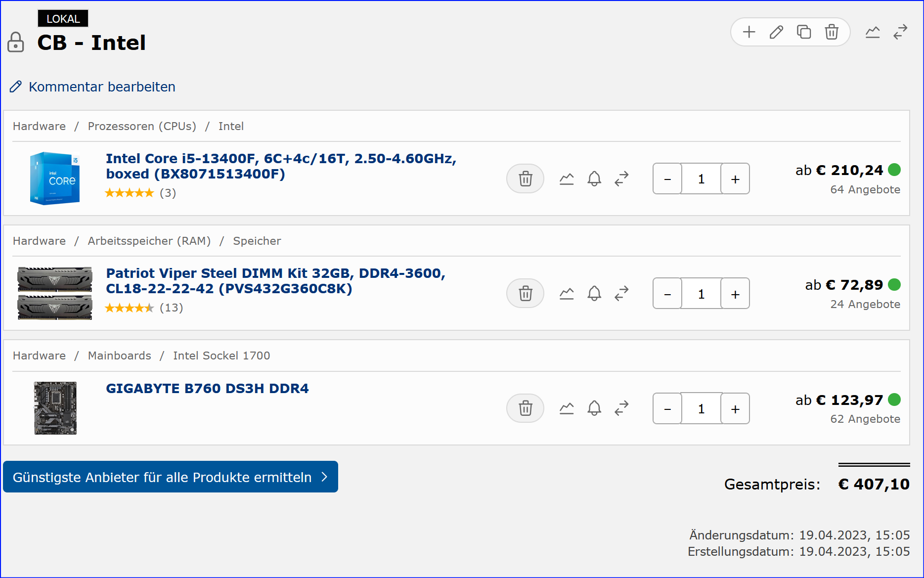Set price alert bell for GIGABYTE B760 DS3H
This screenshot has height=578, width=924.
point(594,408)
